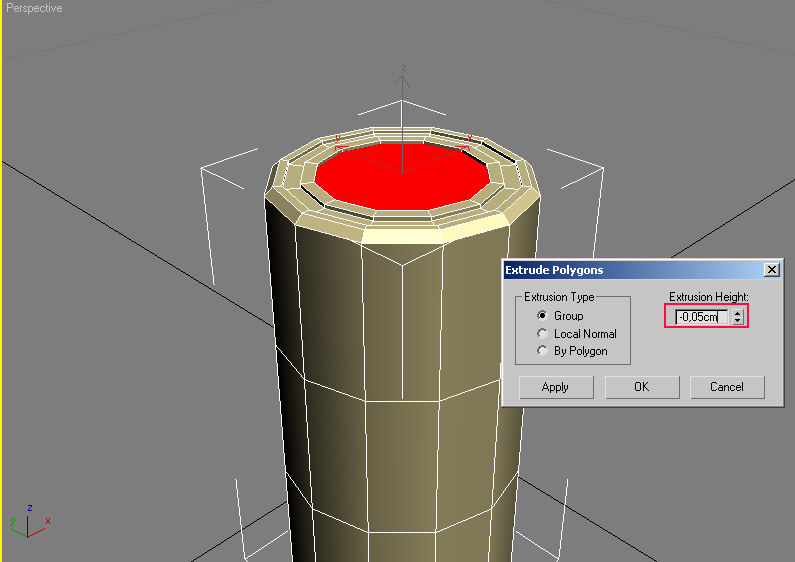Click the Perspective viewport label
795x562 pixels.
pyautogui.click(x=34, y=8)
